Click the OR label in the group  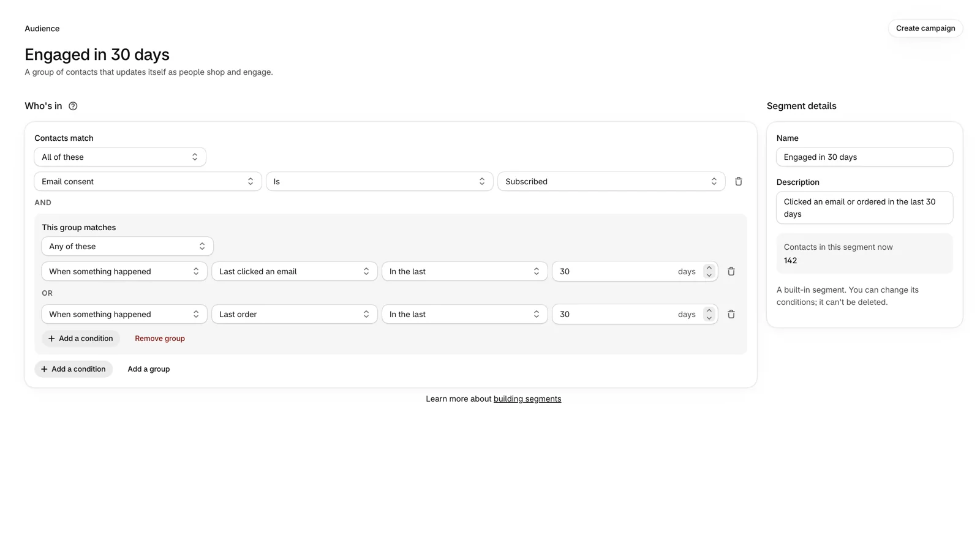[x=47, y=293]
